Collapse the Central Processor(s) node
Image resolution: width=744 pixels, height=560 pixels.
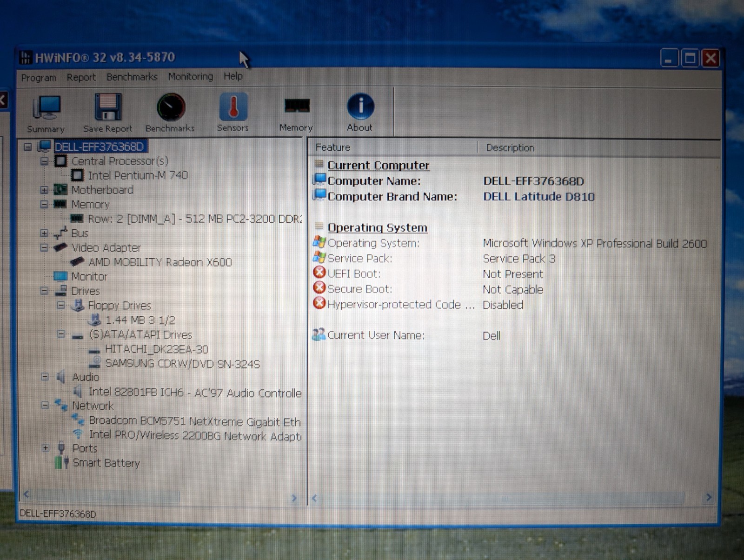(x=44, y=161)
